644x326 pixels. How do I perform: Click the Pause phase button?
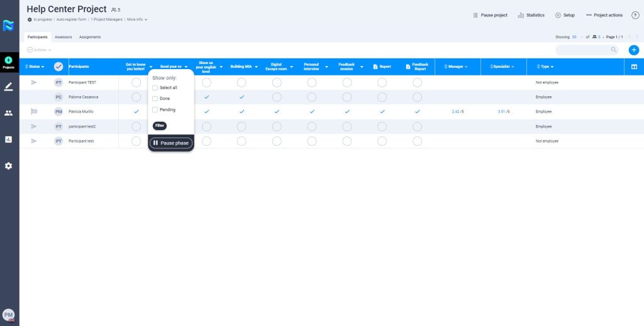coord(171,143)
